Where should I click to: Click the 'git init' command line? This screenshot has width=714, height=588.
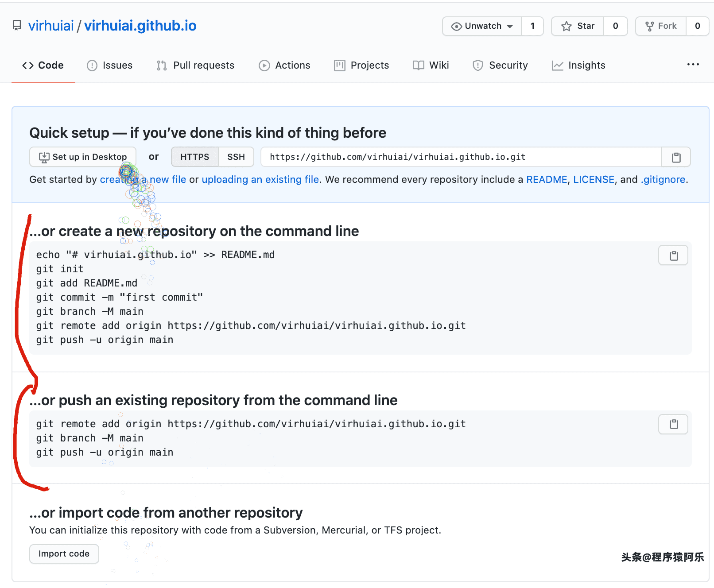[60, 269]
